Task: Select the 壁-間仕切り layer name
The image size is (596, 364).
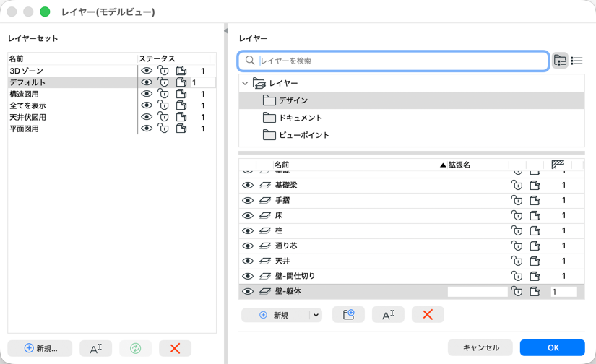Action: point(295,276)
